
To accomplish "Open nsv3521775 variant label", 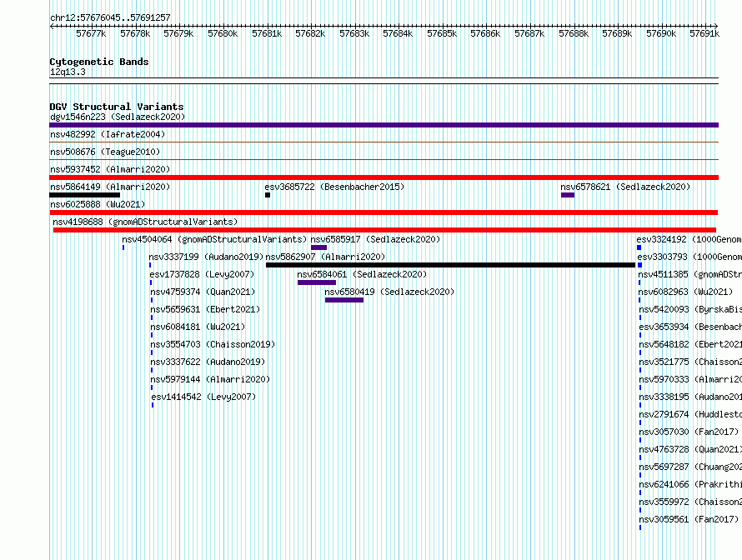I will click(x=690, y=362).
